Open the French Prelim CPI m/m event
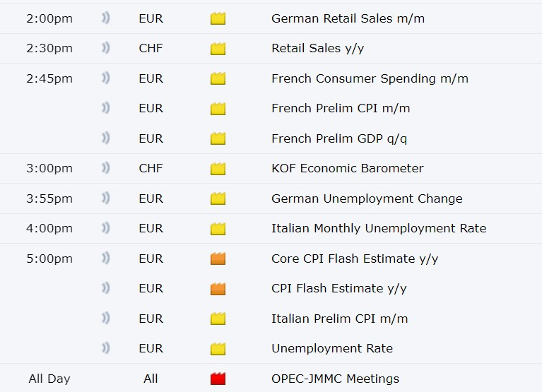 [341, 109]
